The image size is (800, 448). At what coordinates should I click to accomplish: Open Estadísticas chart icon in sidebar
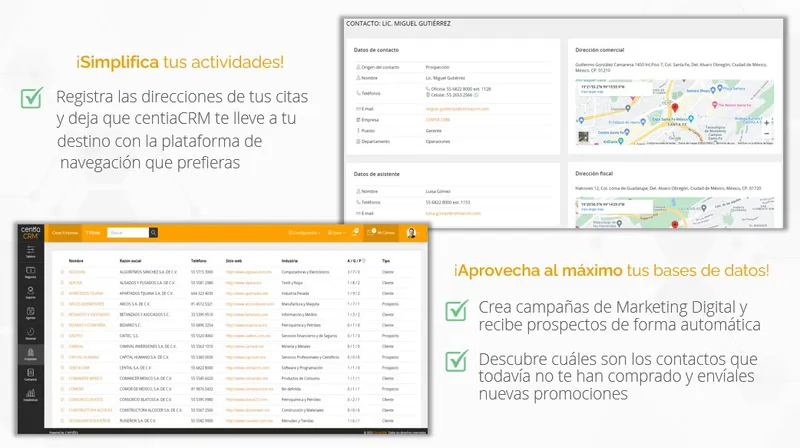point(31,395)
